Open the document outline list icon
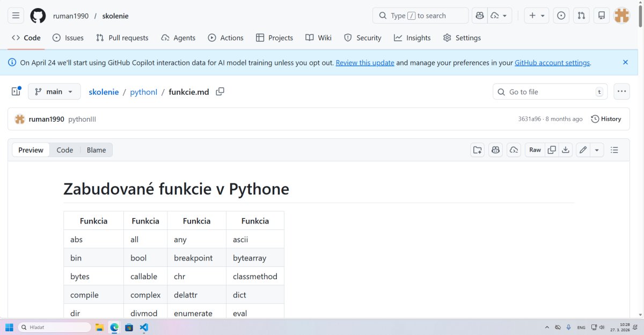The width and height of the screenshot is (644, 335). (x=614, y=150)
